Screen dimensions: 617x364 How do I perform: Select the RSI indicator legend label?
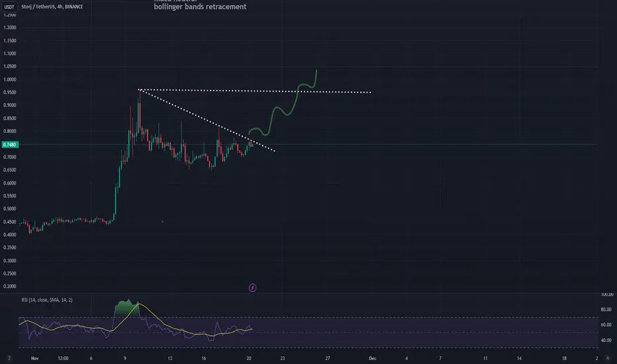[47, 300]
